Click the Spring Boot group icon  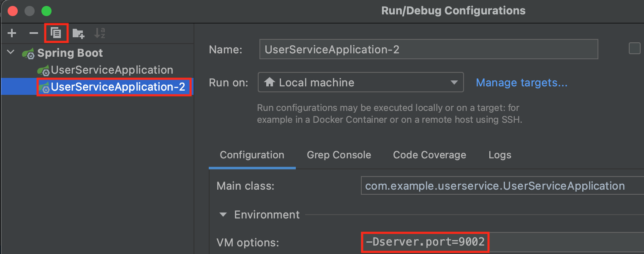coord(28,53)
